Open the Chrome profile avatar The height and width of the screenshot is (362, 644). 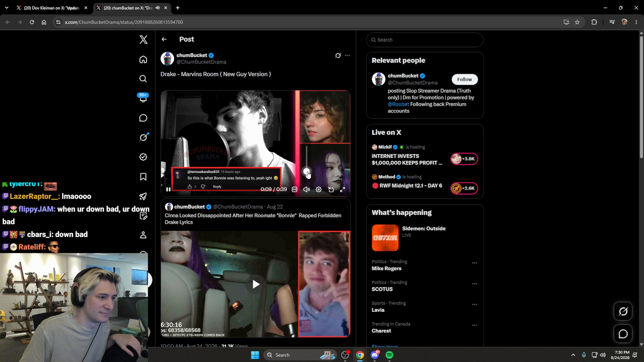(x=624, y=22)
